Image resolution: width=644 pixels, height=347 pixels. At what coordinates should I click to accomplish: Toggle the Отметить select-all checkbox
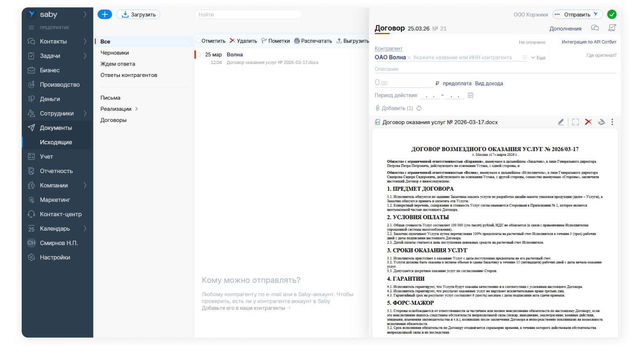tap(198, 41)
